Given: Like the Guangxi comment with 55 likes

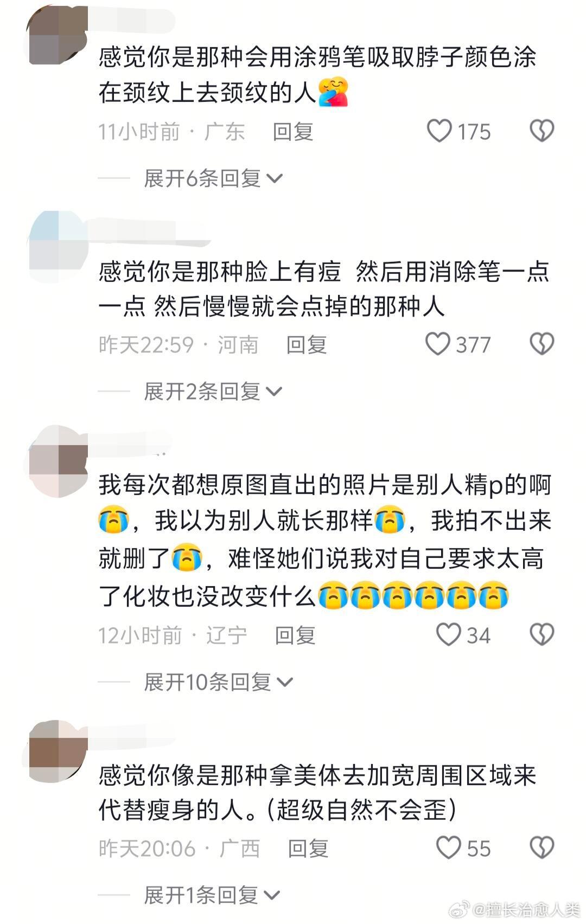Looking at the screenshot, I should [x=449, y=848].
